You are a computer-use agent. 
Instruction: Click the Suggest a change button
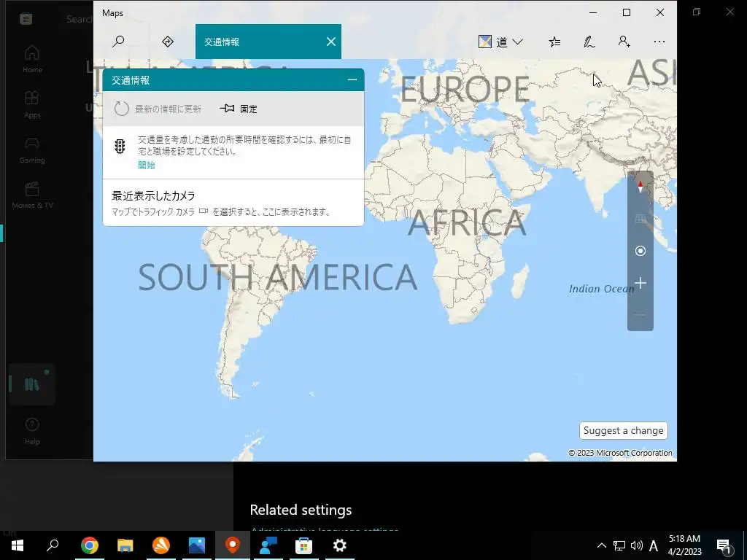[623, 430]
